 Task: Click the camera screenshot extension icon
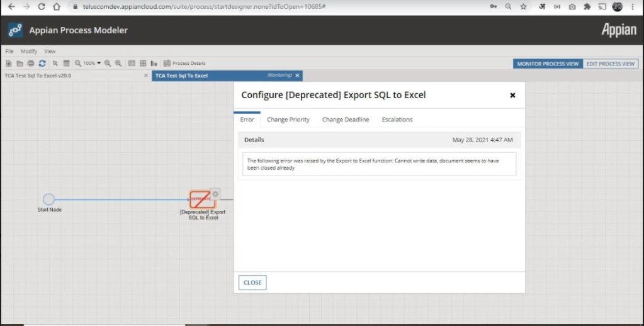[x=572, y=6]
